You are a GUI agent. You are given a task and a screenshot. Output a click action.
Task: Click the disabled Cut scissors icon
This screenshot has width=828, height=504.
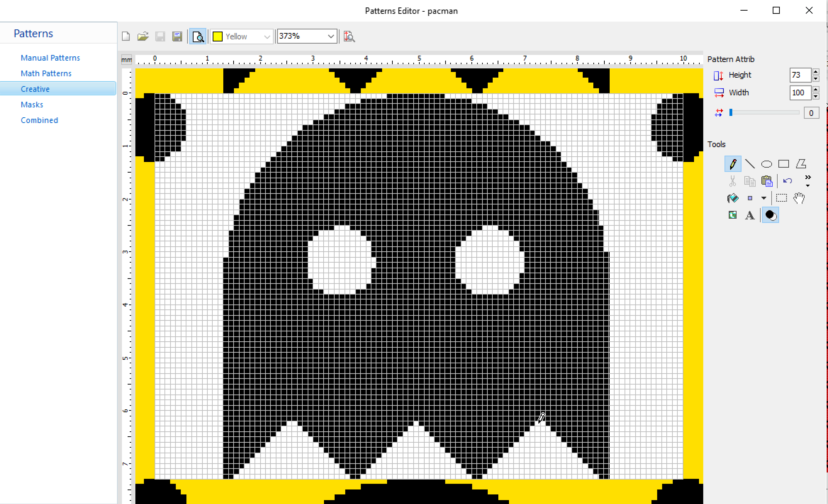tap(733, 181)
